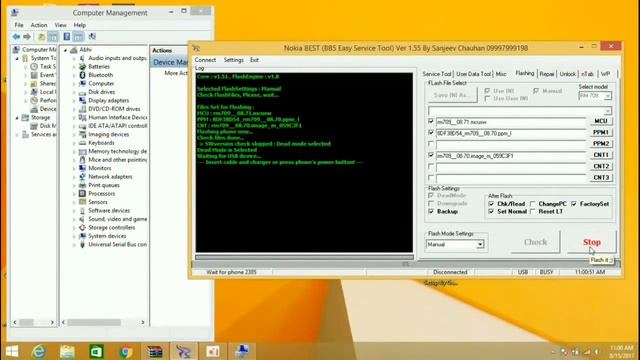
Task: Click the Storage controllers icon
Action: coord(82,228)
